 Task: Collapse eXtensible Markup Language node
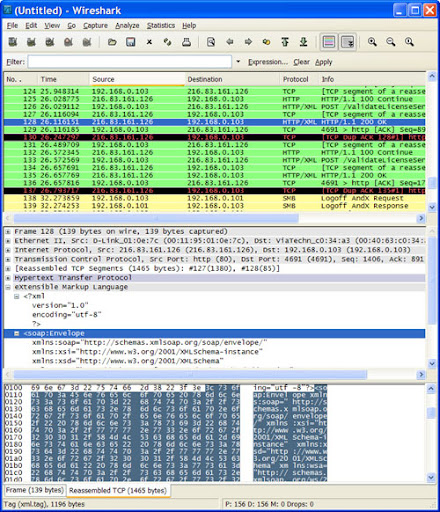point(8,287)
